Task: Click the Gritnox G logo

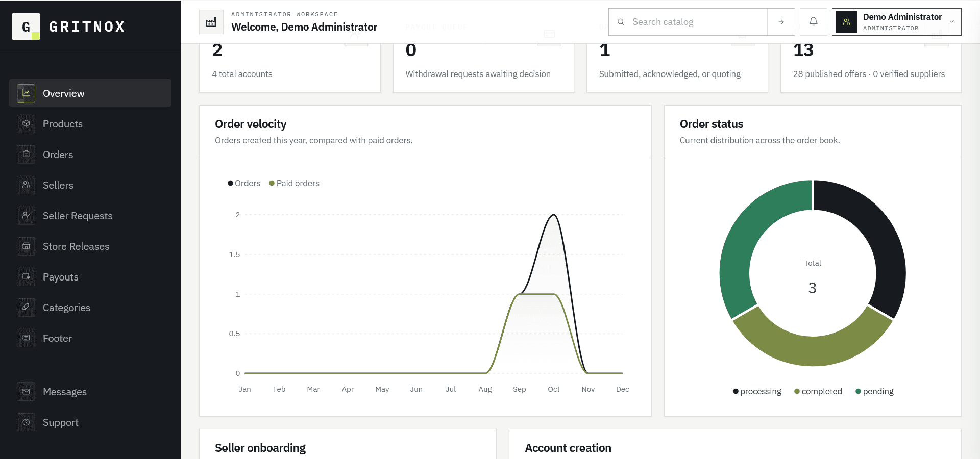Action: 26,27
